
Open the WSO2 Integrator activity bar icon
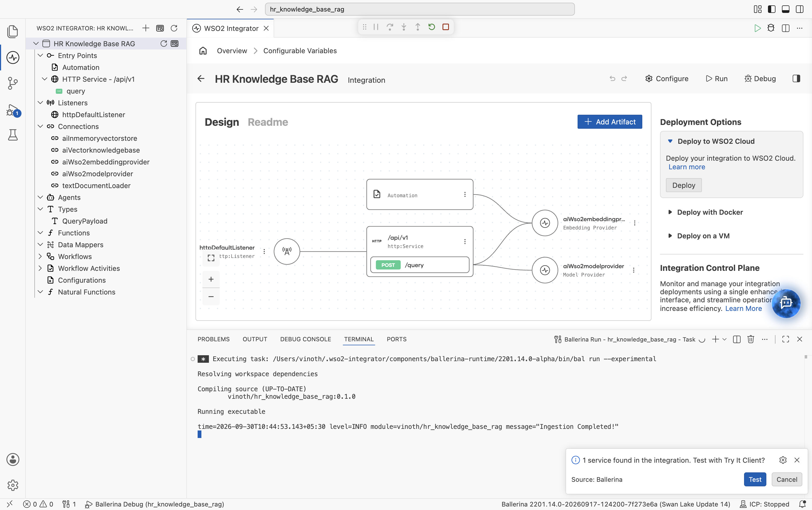coord(12,57)
